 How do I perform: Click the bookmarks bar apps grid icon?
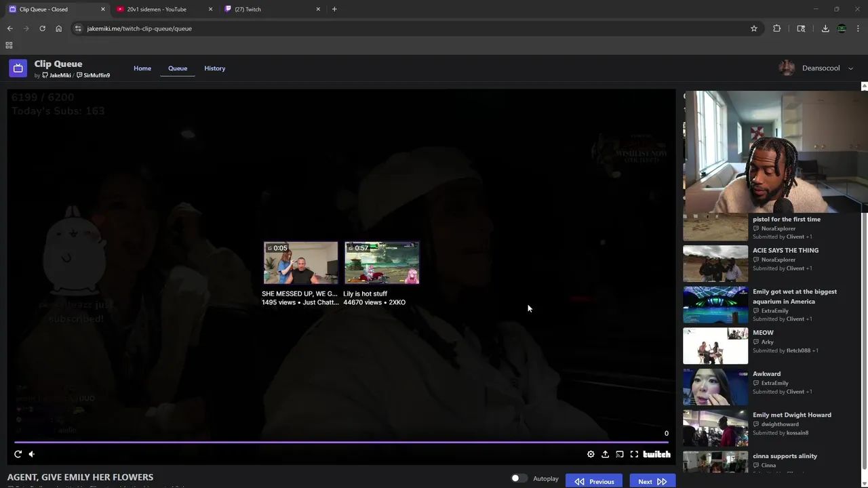tap(9, 45)
